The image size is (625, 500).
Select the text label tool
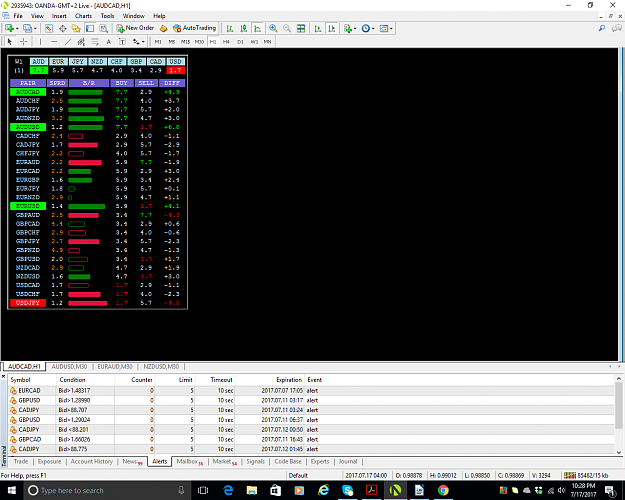122,41
